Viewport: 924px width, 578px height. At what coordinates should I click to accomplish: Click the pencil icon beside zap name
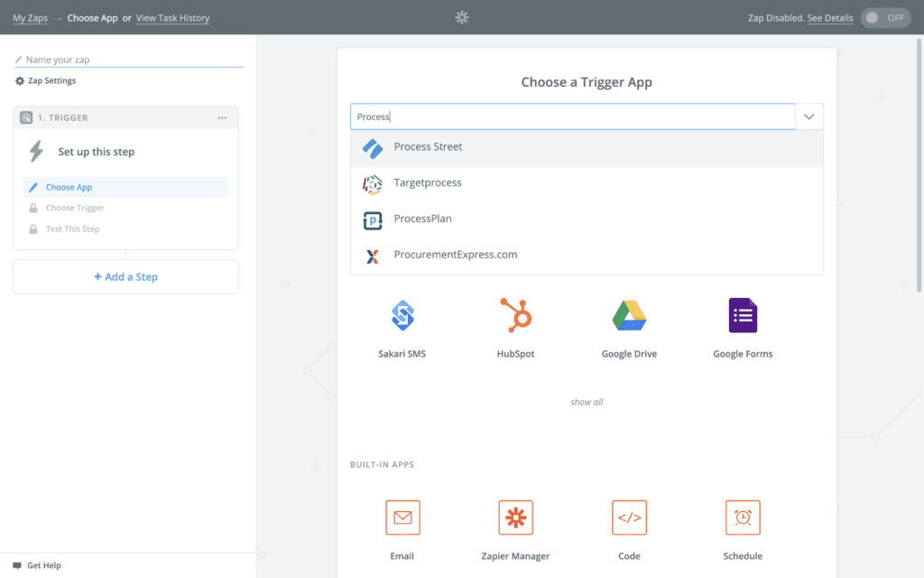click(18, 60)
